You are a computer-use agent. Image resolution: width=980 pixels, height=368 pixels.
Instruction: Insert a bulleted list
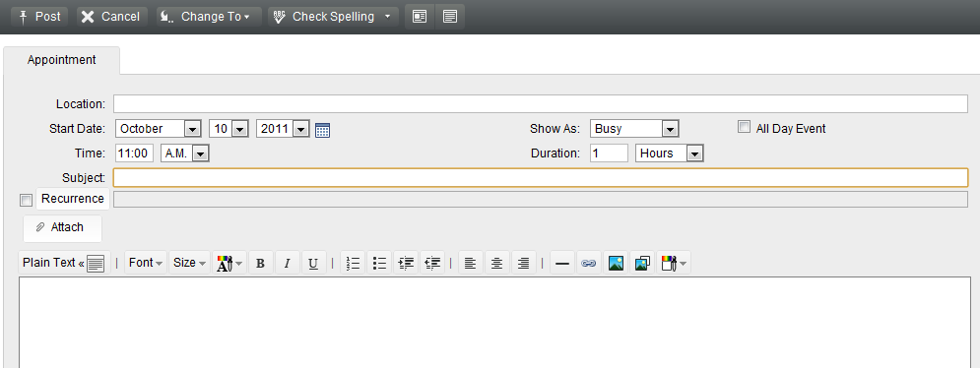click(x=379, y=264)
